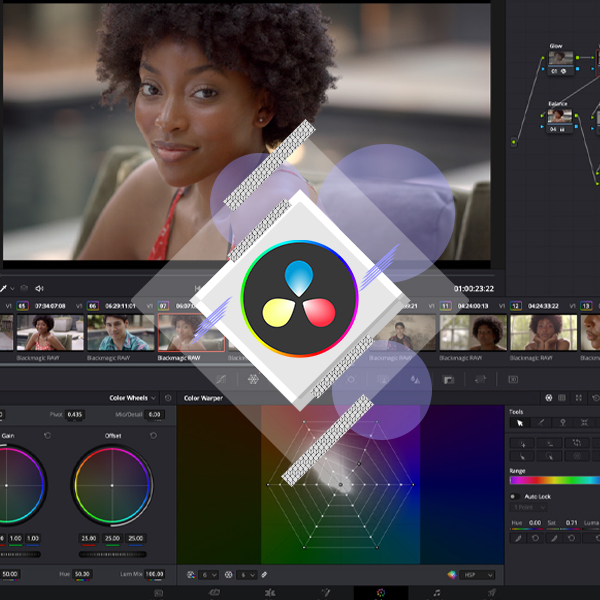Click the reset icon next to Offset wheel
600x600 pixels.
[x=153, y=436]
